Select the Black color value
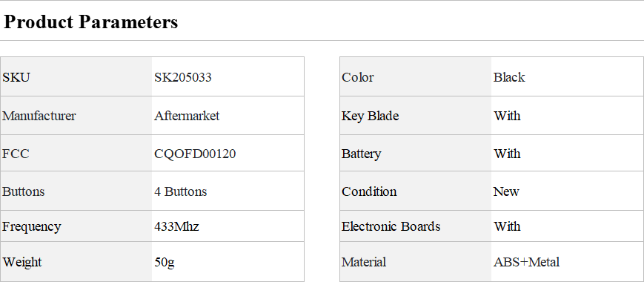Screen dimensions: 644x282 click(509, 77)
